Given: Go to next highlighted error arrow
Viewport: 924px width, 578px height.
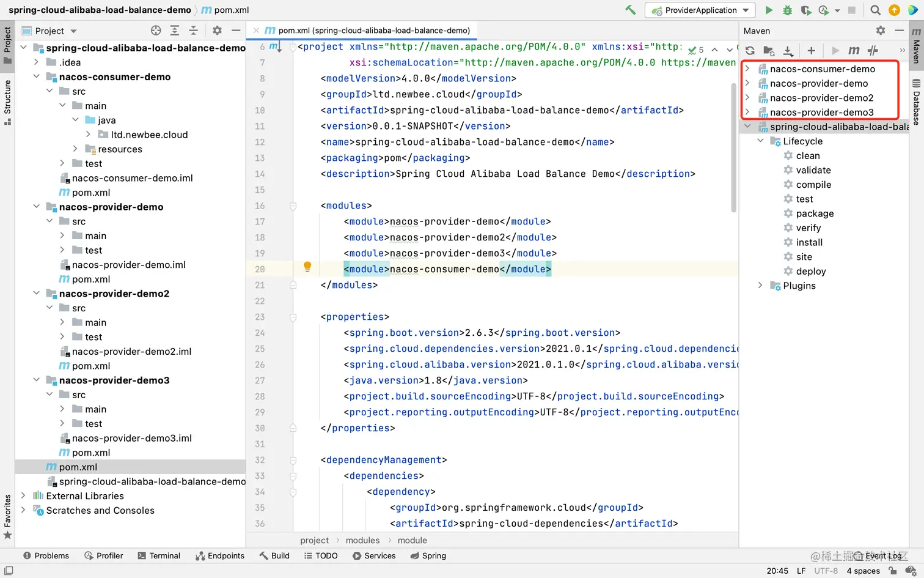Looking at the screenshot, I should pyautogui.click(x=729, y=50).
